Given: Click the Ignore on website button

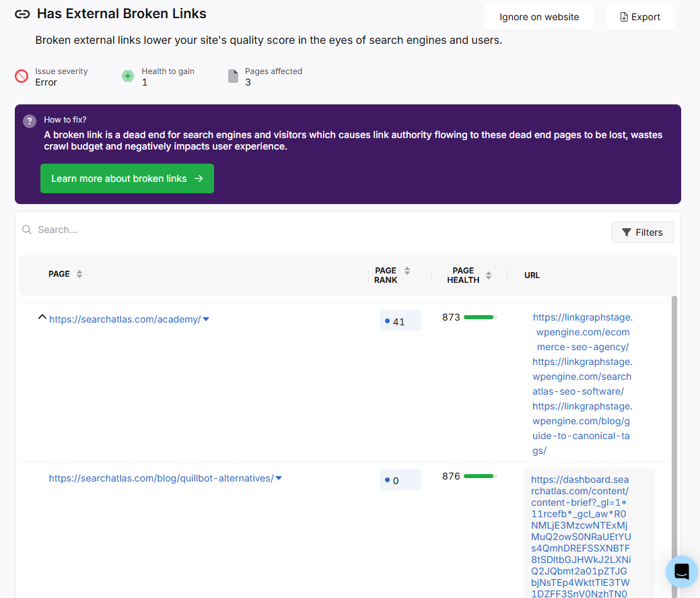Looking at the screenshot, I should (x=538, y=16).
